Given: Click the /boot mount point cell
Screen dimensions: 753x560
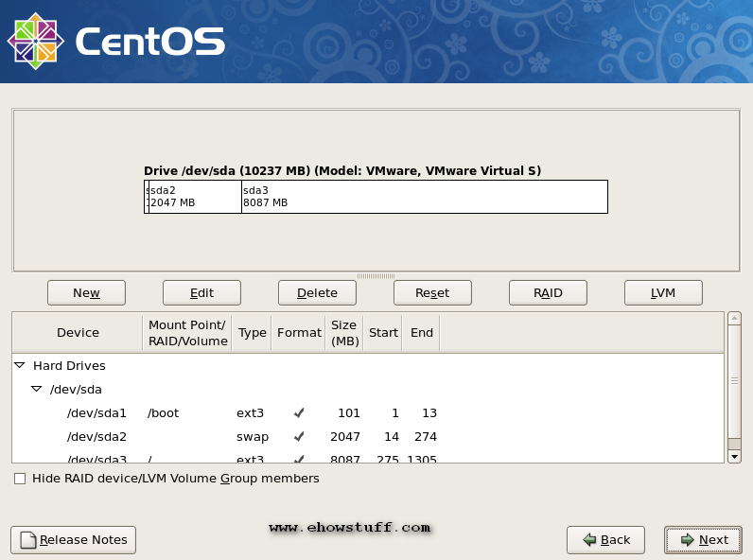Looking at the screenshot, I should (x=164, y=413).
